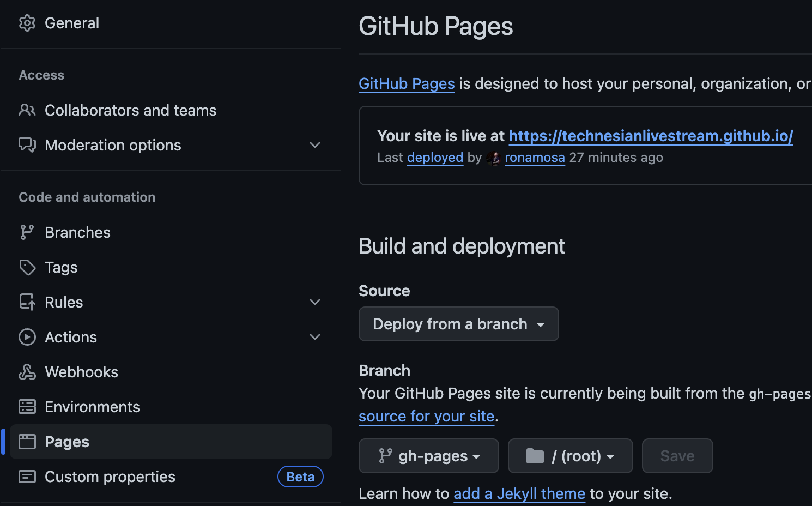
Task: Click the Rules icon in the sidebar
Action: pos(27,302)
